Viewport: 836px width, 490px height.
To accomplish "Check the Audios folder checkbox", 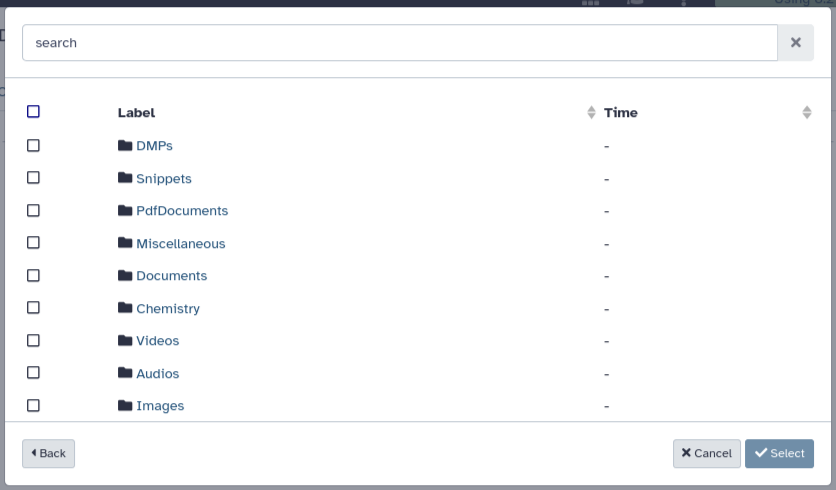I will (33, 373).
